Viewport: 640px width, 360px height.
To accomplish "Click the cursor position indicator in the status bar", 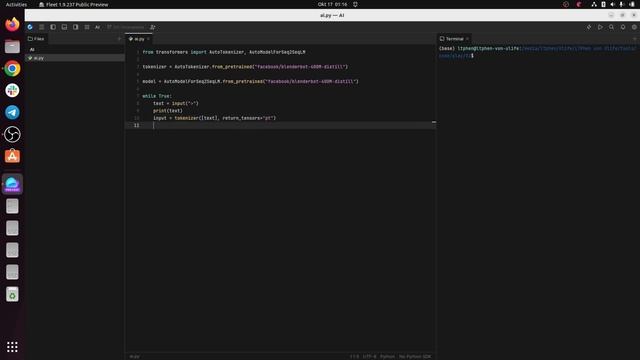I will tap(354, 356).
